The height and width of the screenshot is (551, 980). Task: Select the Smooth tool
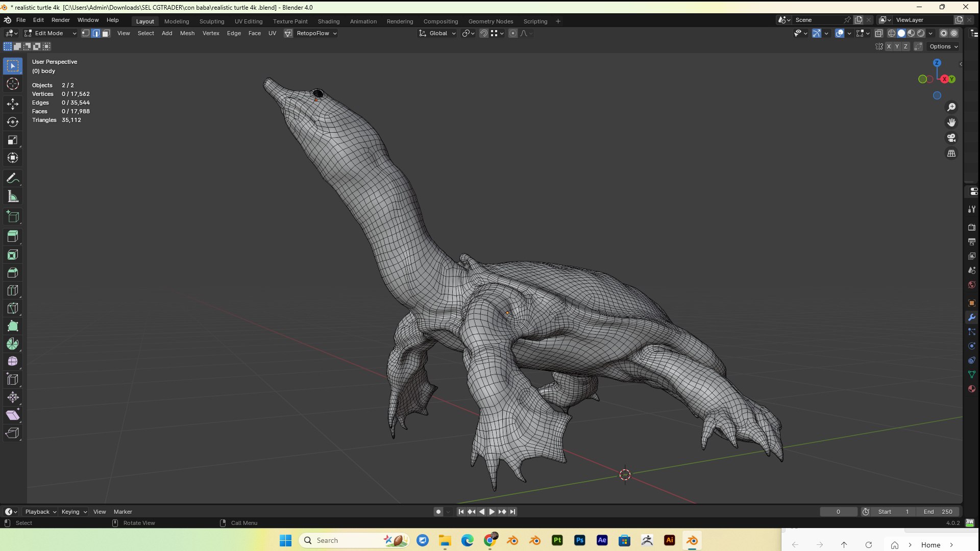(13, 362)
